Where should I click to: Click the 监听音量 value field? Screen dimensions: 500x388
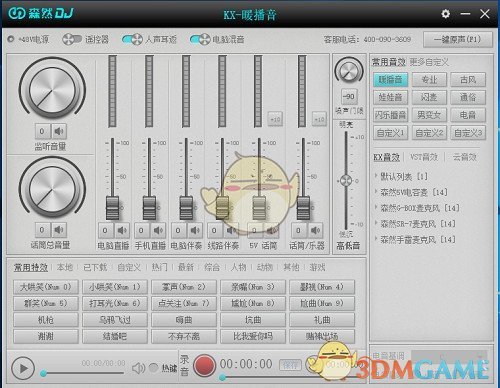click(43, 131)
